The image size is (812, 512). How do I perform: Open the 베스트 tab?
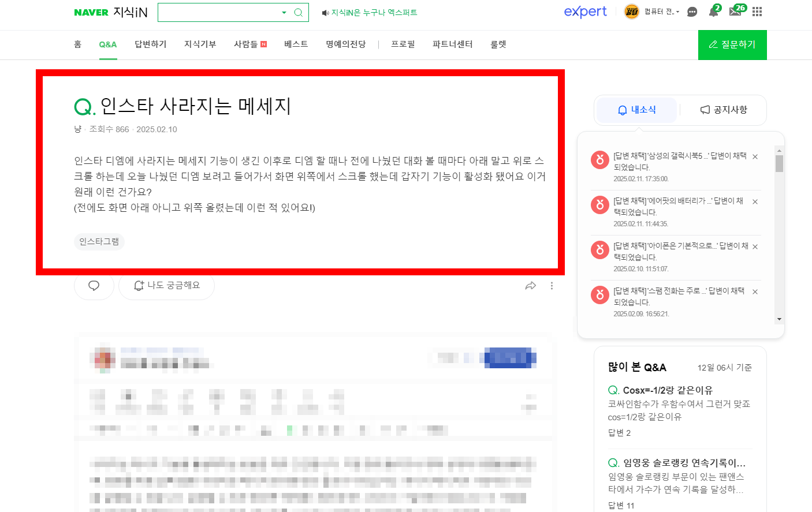pos(296,44)
